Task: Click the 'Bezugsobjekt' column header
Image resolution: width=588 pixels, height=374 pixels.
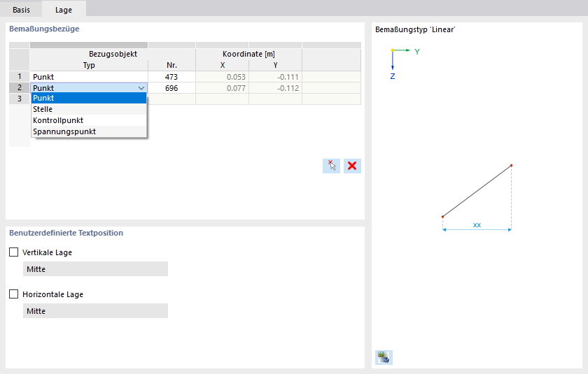Action: [113, 54]
